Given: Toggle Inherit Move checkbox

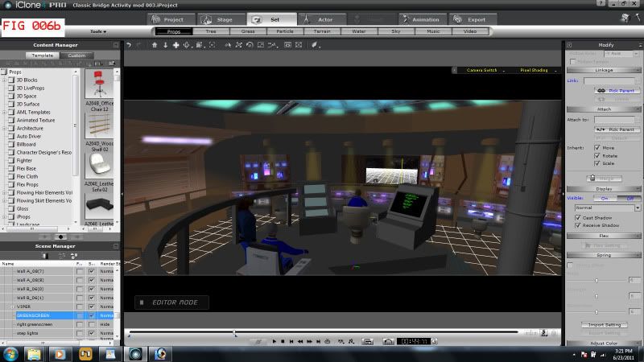Looking at the screenshot, I should (x=597, y=148).
